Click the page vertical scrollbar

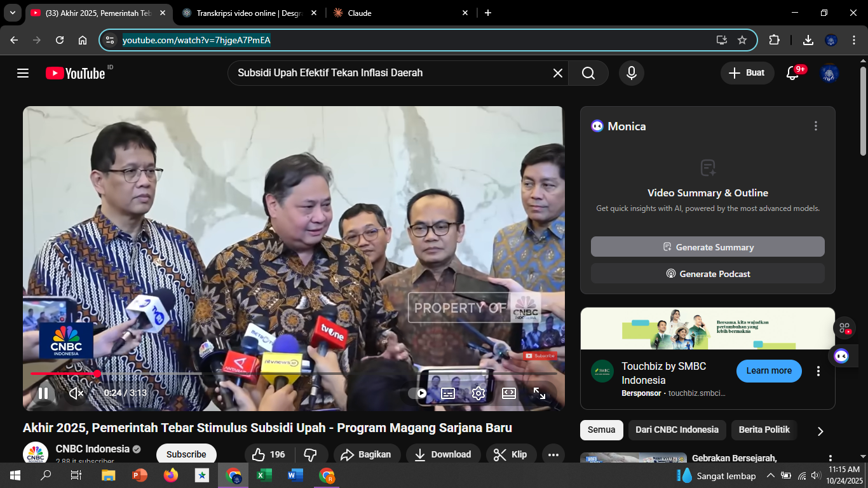coord(863,111)
